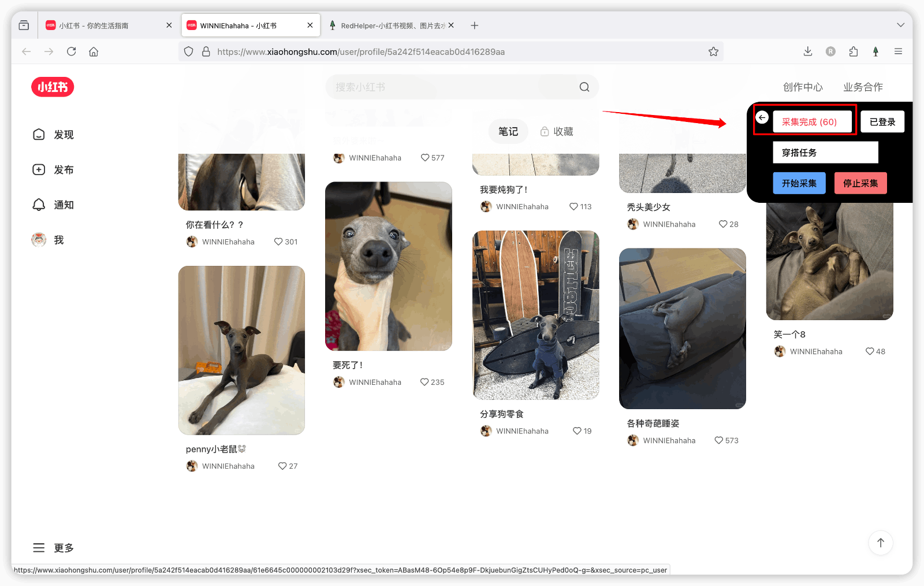Close the RedHelper browser tab
Viewport: 924px width, 586px height.
pos(451,25)
